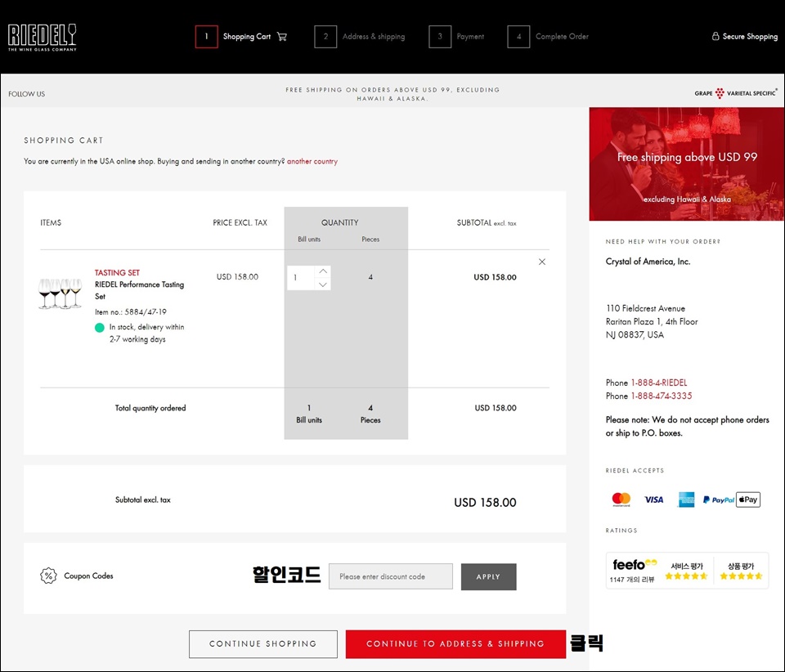785x672 pixels.
Task: Open the TASTING SET product link
Action: (x=117, y=273)
